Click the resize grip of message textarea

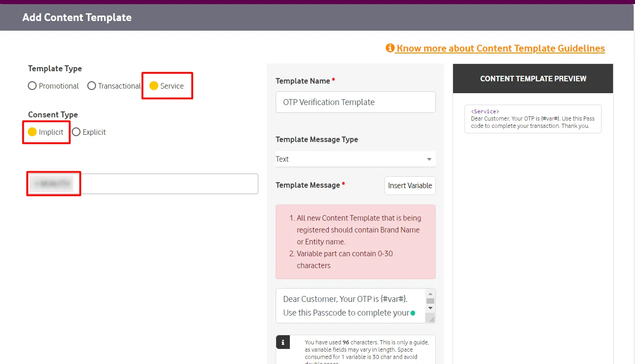(x=430, y=318)
